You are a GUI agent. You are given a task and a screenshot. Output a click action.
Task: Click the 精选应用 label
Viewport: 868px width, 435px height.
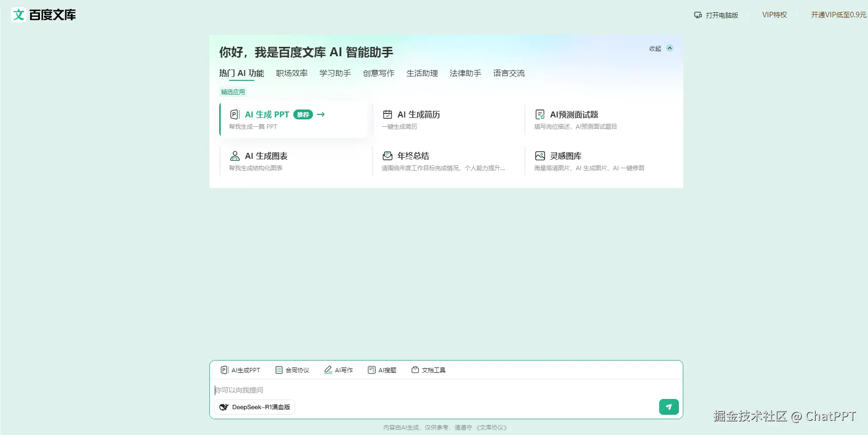pyautogui.click(x=233, y=92)
